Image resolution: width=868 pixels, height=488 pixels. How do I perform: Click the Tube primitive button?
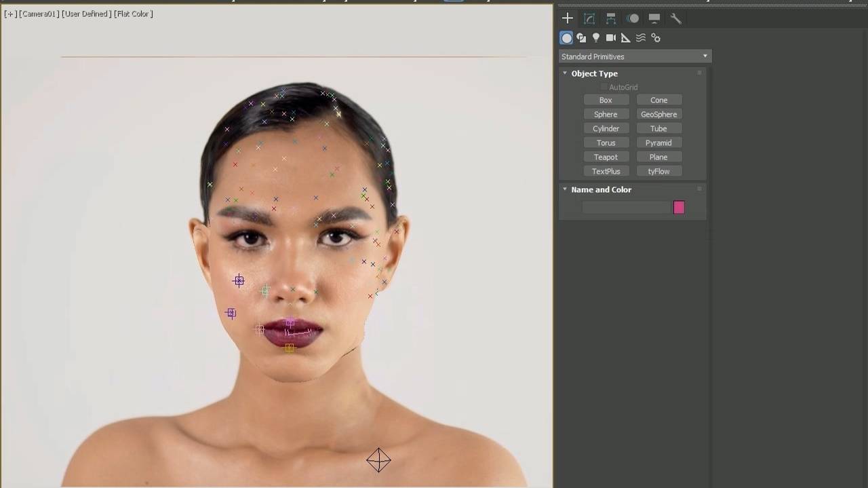(658, 128)
